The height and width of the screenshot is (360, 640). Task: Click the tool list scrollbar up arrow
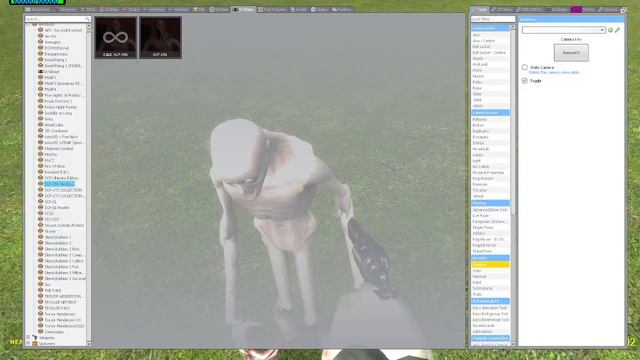tap(513, 27)
